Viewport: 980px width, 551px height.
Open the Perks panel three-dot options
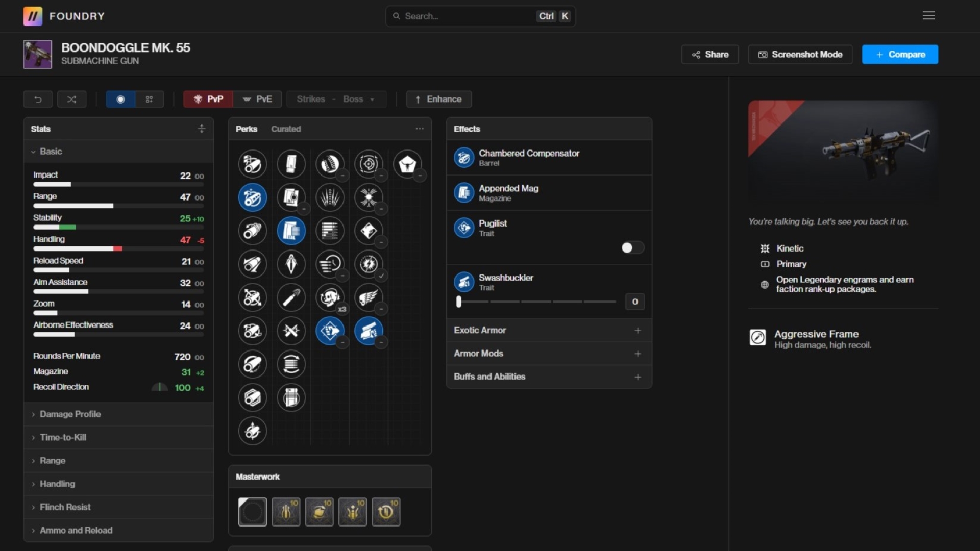[420, 129]
